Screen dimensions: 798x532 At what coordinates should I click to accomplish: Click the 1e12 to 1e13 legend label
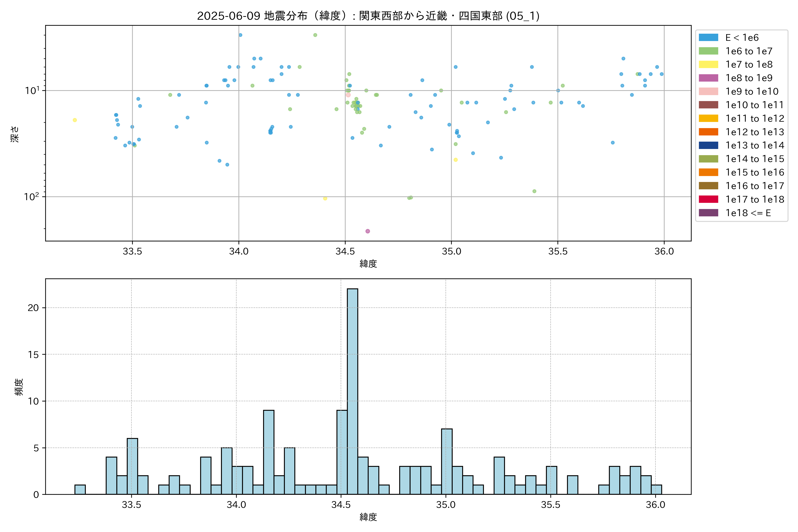click(755, 132)
